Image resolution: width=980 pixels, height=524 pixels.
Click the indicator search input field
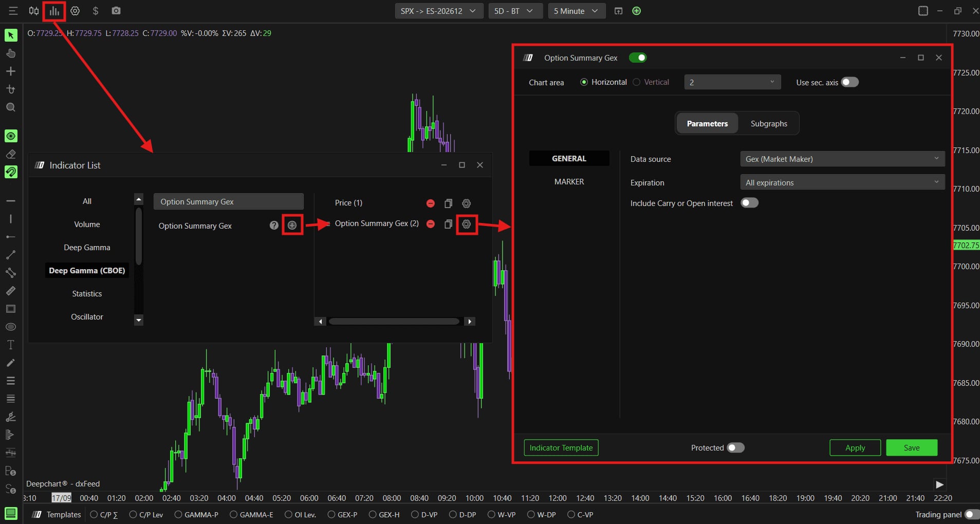tap(228, 201)
